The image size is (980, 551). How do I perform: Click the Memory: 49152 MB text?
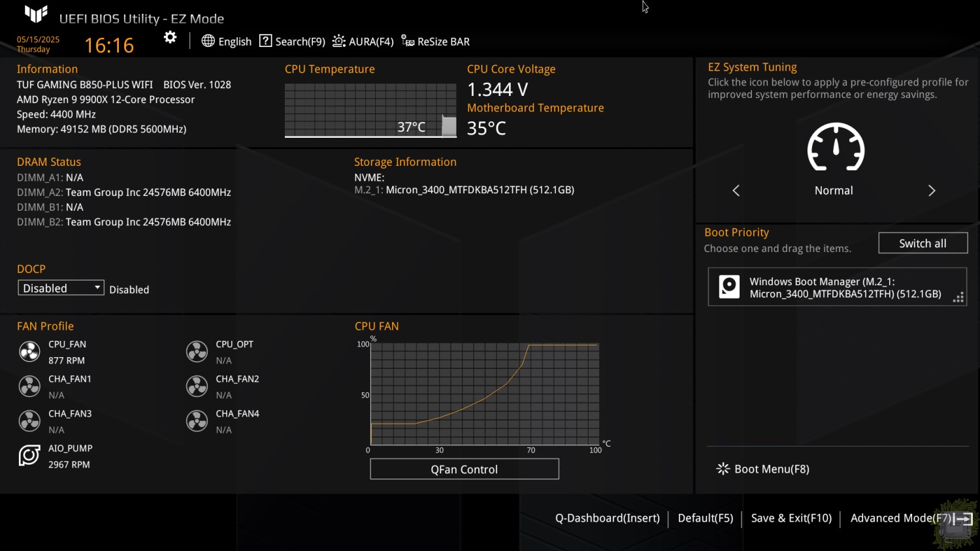click(x=102, y=129)
